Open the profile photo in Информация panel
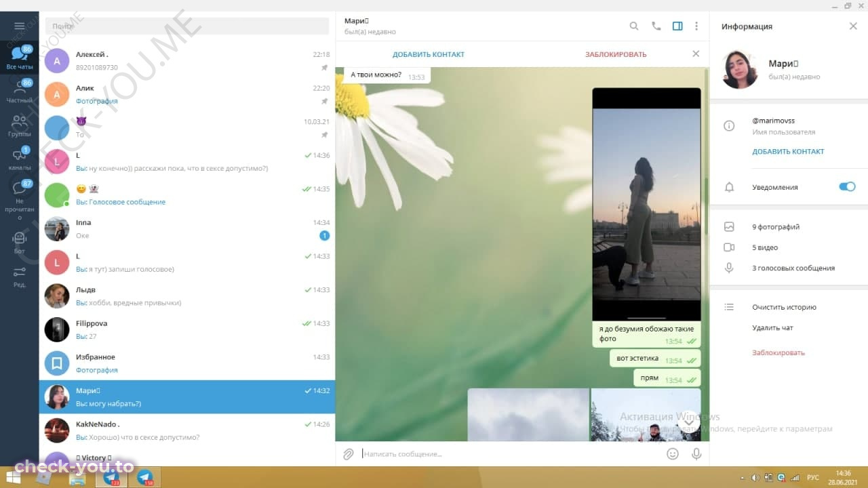 [x=740, y=69]
